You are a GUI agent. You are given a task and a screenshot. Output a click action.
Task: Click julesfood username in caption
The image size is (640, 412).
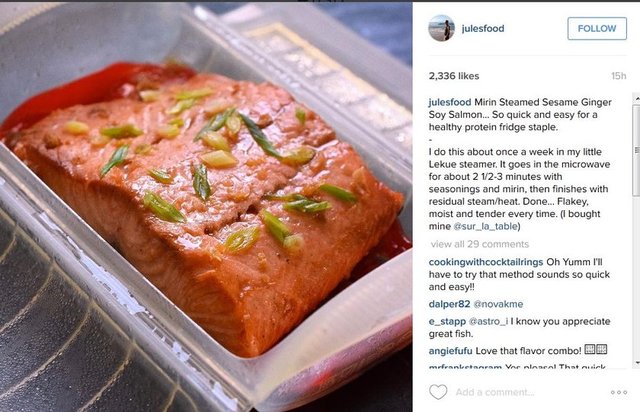[450, 102]
